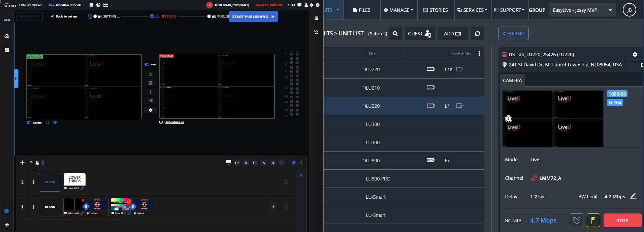Screen dimensions: 644x232
Task: Open unit list column options kebab
Action: pos(479,54)
